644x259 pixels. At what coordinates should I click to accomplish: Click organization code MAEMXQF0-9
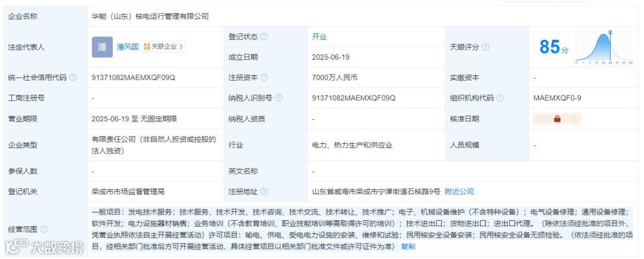[x=557, y=98]
